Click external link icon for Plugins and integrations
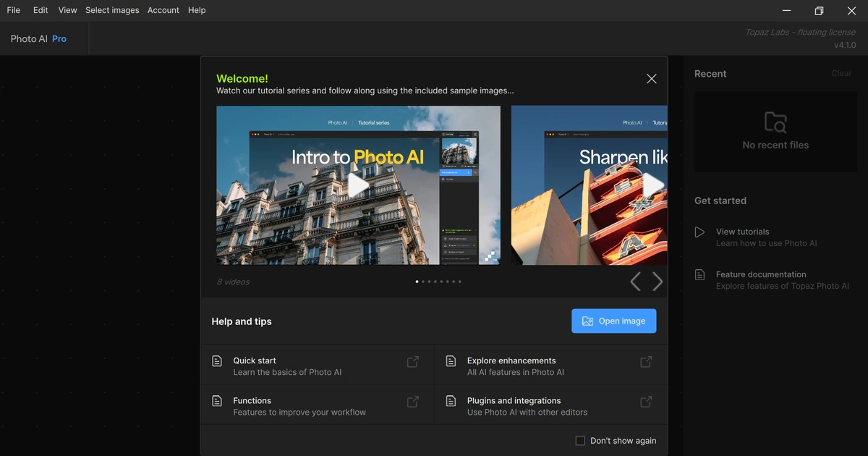Viewport: 868px width, 456px height. [647, 401]
